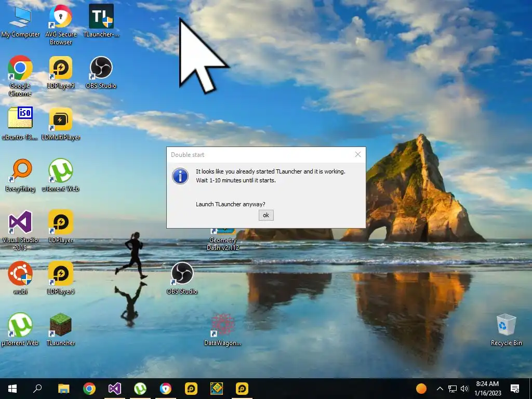
Task: Open the Action Center notifications
Action: pyautogui.click(x=515, y=389)
